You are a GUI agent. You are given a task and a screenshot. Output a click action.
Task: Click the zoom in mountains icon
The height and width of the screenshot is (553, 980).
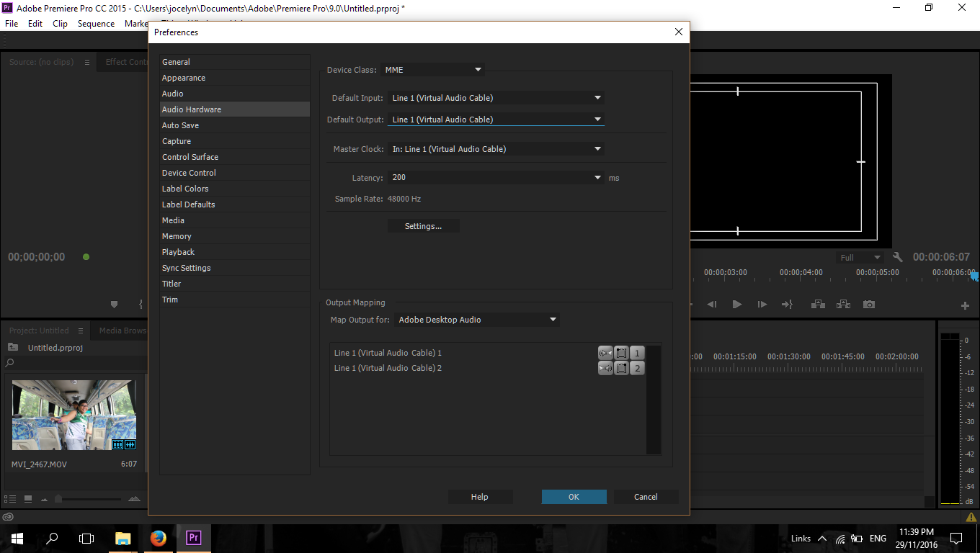tap(134, 498)
